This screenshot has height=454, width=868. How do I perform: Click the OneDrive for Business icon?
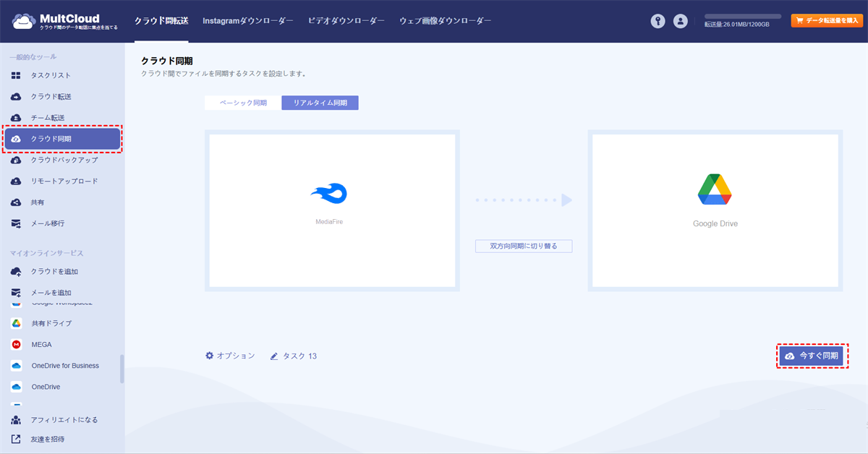tap(16, 366)
